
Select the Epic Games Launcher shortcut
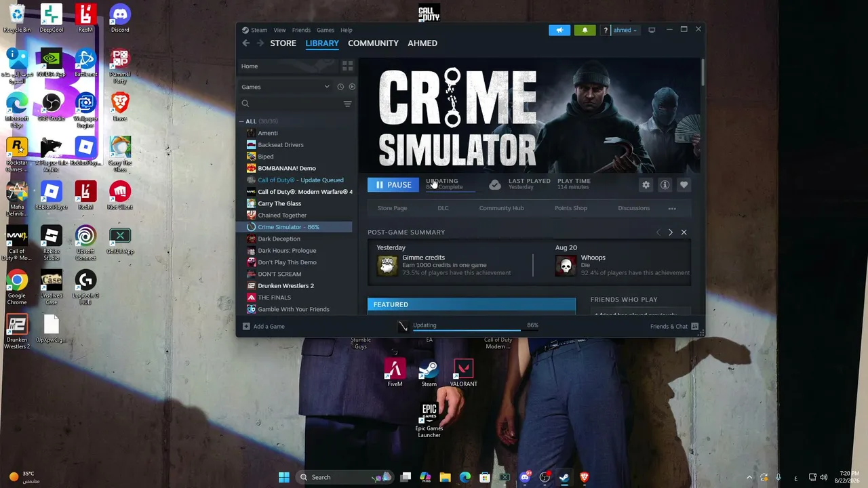coord(429,421)
